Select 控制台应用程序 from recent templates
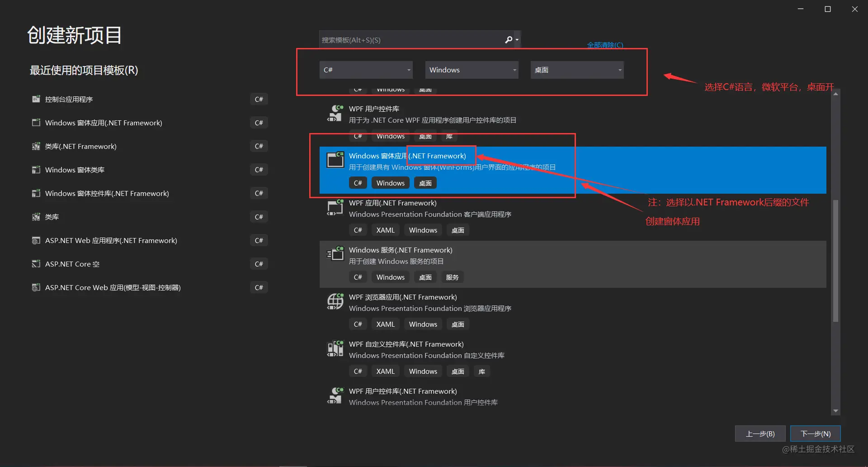 149,99
